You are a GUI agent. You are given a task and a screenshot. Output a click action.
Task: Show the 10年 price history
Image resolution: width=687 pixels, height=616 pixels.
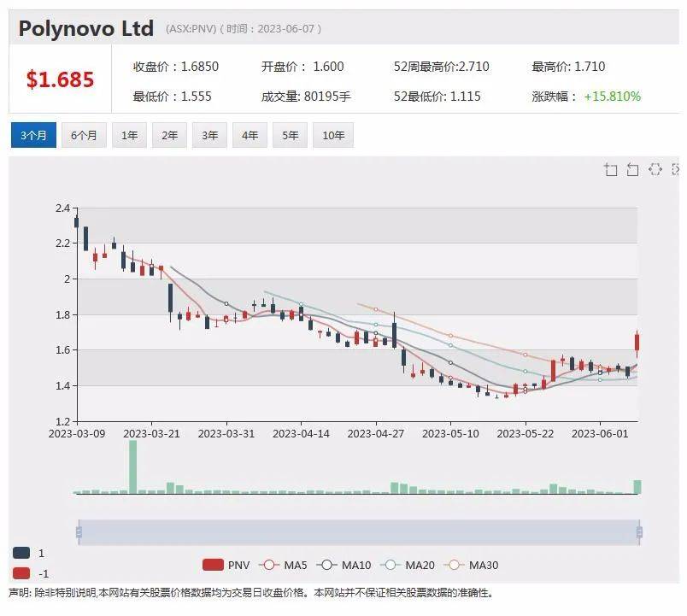point(333,135)
